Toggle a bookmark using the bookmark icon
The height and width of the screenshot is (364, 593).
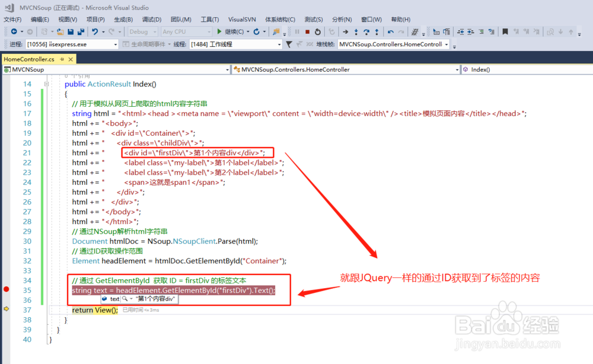504,31
